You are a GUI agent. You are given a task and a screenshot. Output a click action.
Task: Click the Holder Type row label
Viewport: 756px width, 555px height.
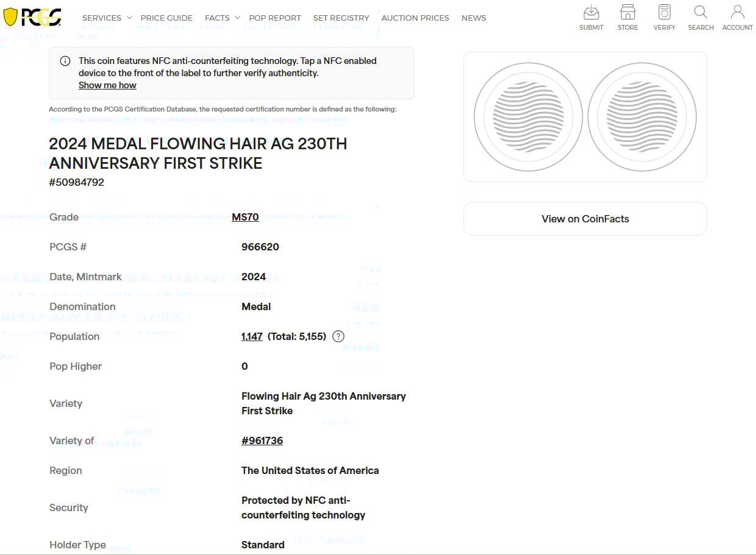coord(77,545)
